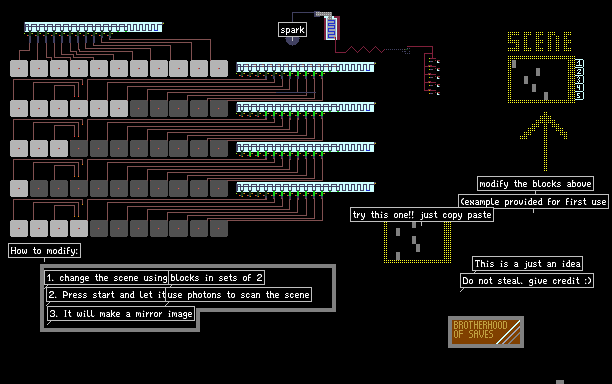Click the main scene box with gray blocks

tap(541, 80)
